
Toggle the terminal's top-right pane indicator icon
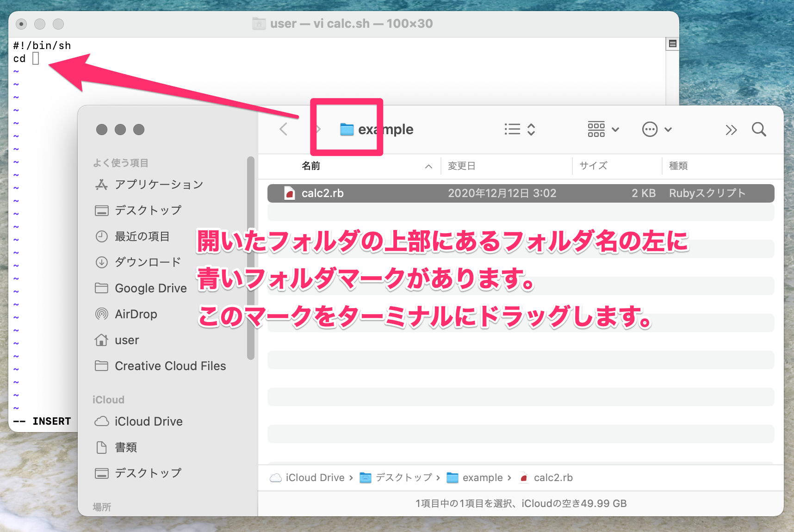(672, 43)
